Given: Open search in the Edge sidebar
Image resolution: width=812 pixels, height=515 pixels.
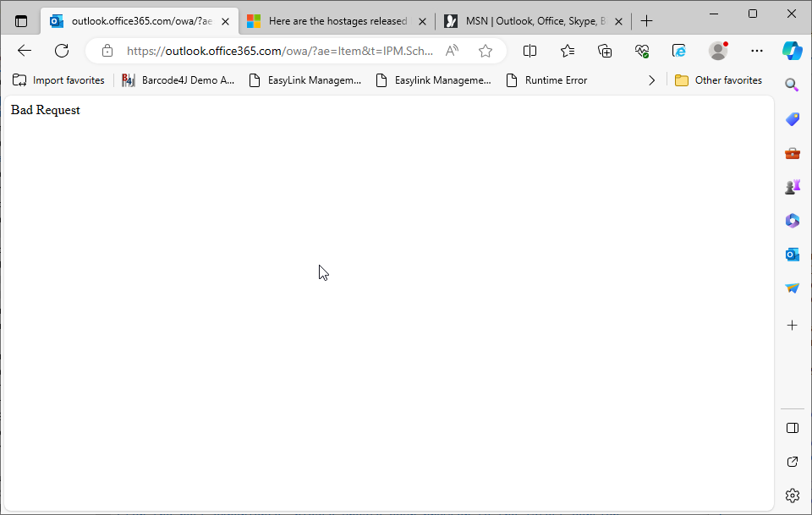Looking at the screenshot, I should pyautogui.click(x=792, y=85).
